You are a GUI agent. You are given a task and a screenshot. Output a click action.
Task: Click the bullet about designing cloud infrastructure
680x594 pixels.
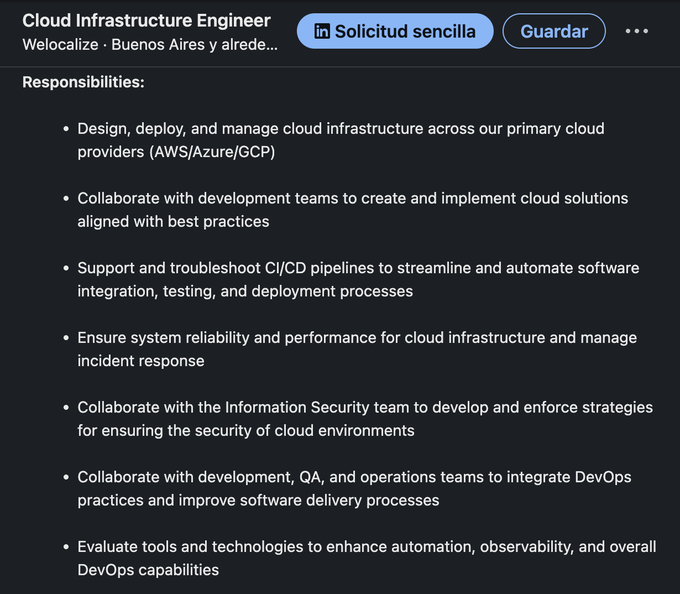pos(341,140)
